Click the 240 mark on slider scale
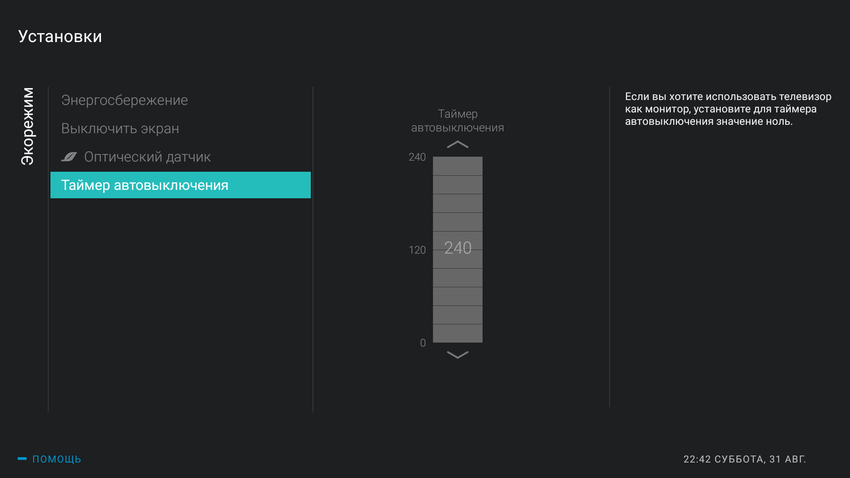 [x=417, y=157]
